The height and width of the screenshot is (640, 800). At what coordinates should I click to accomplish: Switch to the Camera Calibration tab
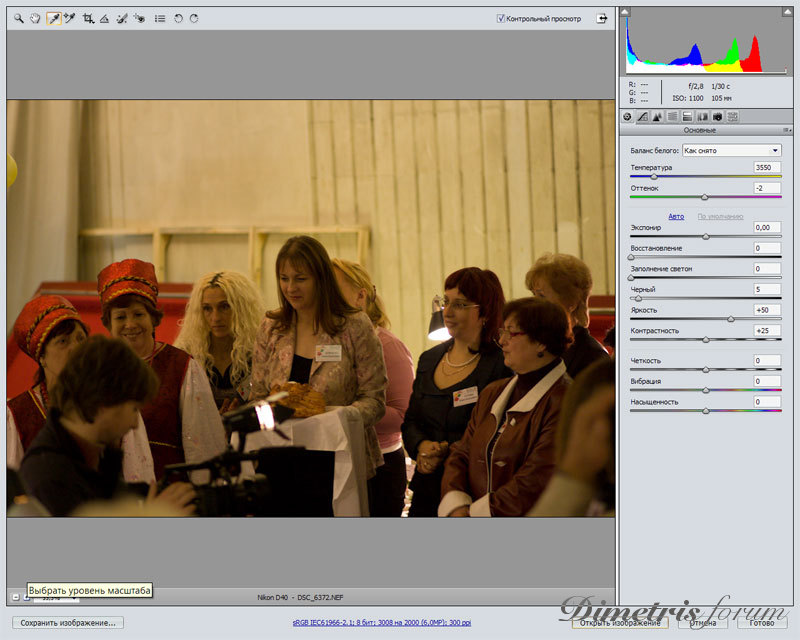click(718, 117)
